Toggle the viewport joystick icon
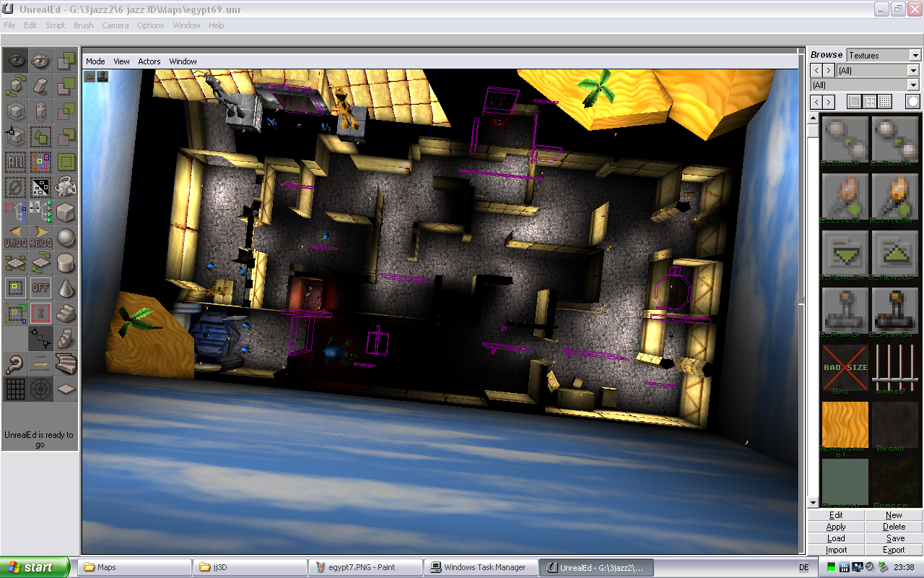 click(103, 75)
